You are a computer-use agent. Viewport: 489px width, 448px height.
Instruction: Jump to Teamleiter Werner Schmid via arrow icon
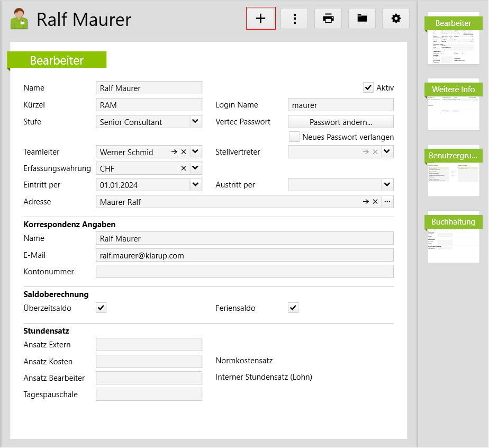point(174,152)
